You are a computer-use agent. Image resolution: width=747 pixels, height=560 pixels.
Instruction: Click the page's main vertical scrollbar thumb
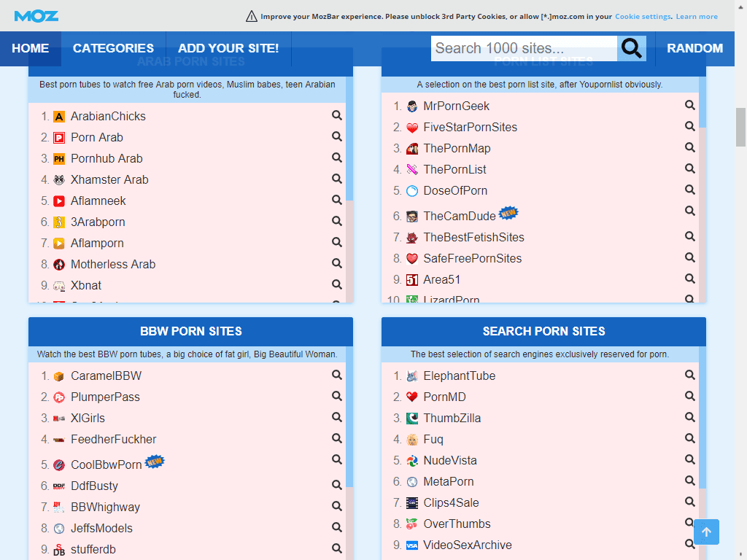[741, 128]
